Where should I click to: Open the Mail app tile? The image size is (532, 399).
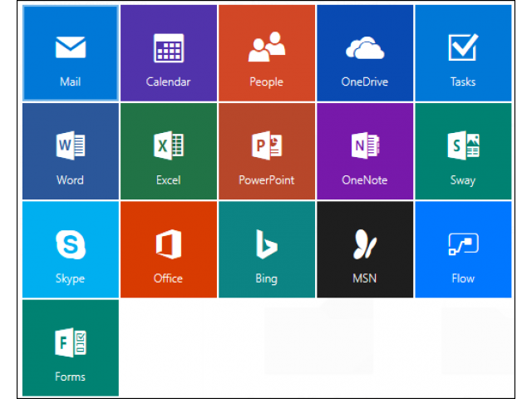click(71, 53)
